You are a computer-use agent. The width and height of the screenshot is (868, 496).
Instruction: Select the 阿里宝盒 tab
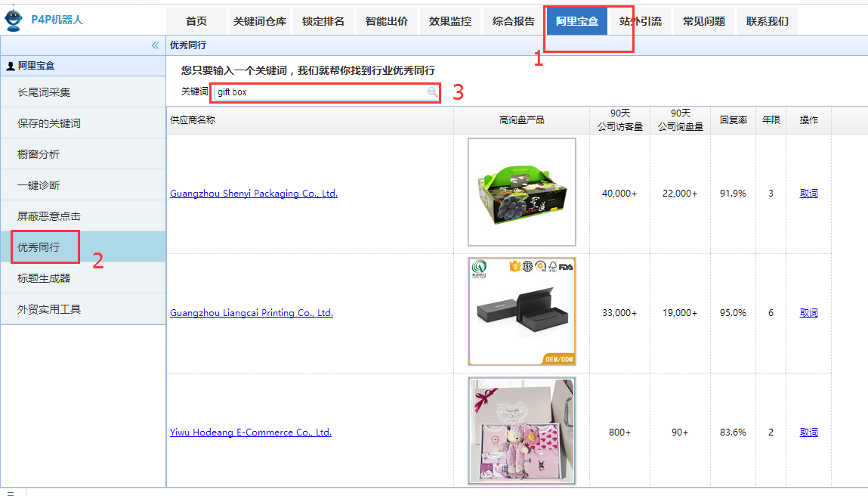point(577,21)
